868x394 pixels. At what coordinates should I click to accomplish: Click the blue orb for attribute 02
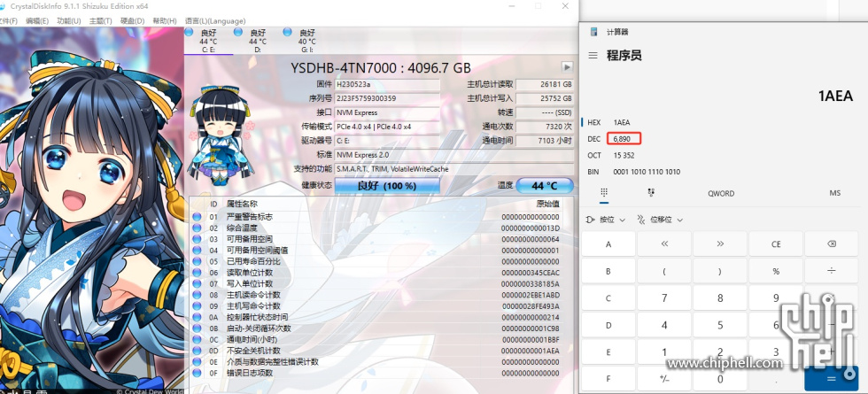[x=197, y=228]
